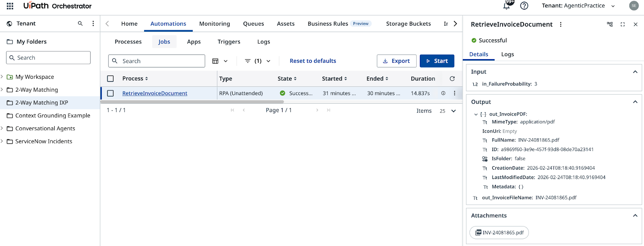The width and height of the screenshot is (644, 246).
Task: Expand the 2-Way Matching folder
Action: point(2,90)
